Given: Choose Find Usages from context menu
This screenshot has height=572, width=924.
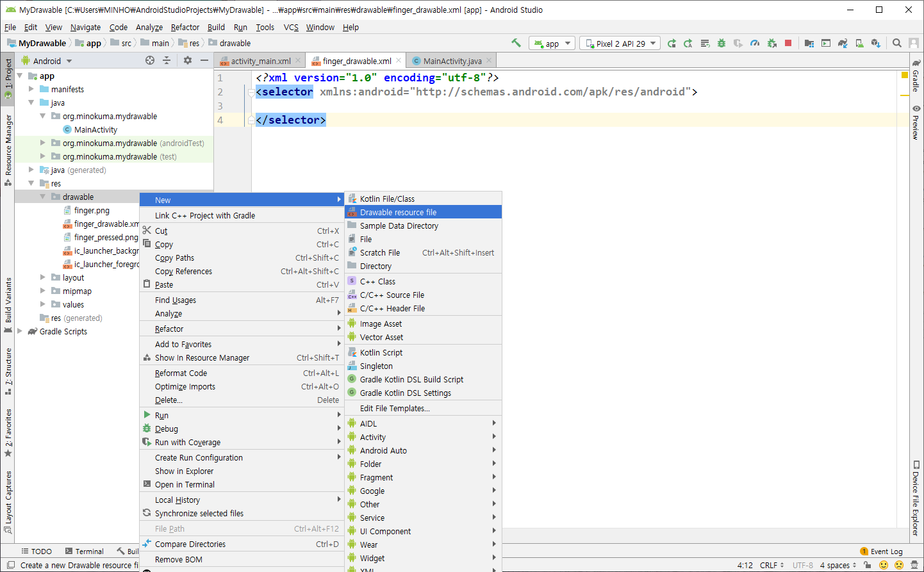Looking at the screenshot, I should tap(242, 300).
